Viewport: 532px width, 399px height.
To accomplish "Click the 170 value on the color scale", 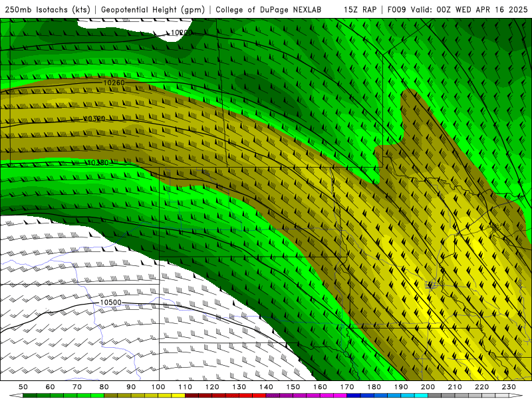I will (x=347, y=387).
